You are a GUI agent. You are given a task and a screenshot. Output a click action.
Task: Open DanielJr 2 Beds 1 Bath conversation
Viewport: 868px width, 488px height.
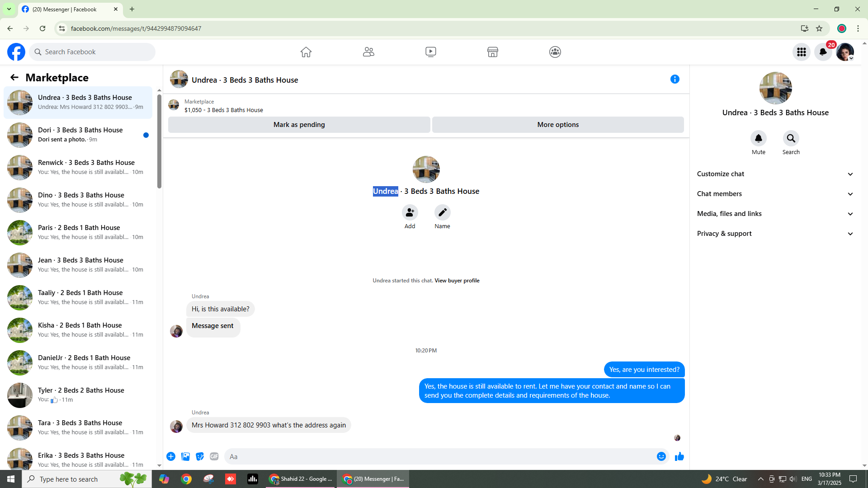(x=78, y=363)
